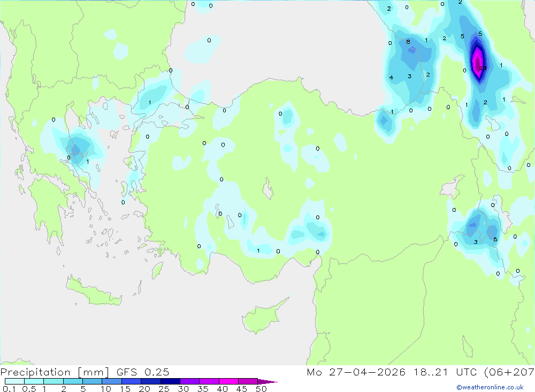Select the 35–40 mm violet legend swatch

tap(209, 381)
